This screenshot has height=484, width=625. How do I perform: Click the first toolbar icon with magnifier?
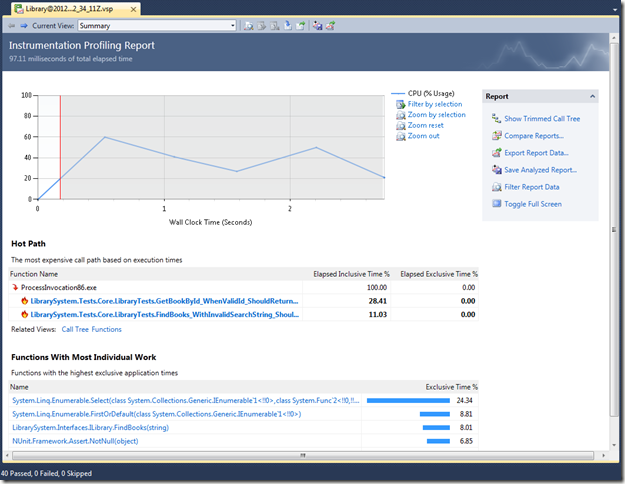click(248, 26)
